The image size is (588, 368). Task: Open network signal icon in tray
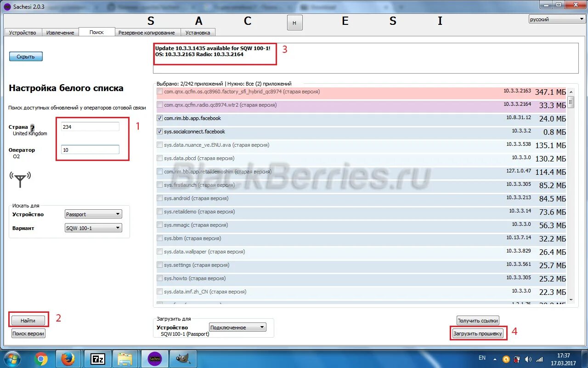click(x=539, y=359)
